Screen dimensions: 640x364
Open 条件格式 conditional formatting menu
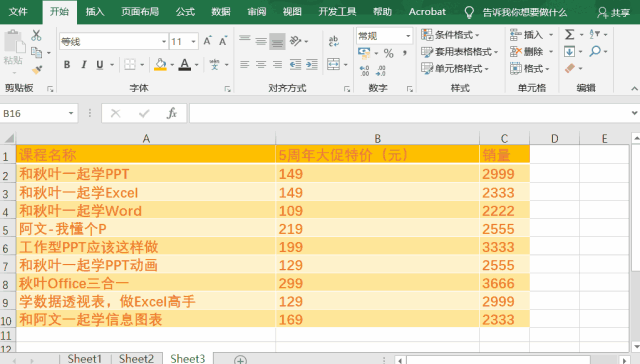pos(450,35)
